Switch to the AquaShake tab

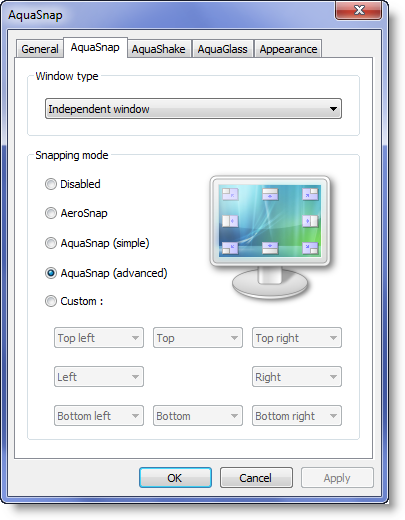coord(158,49)
